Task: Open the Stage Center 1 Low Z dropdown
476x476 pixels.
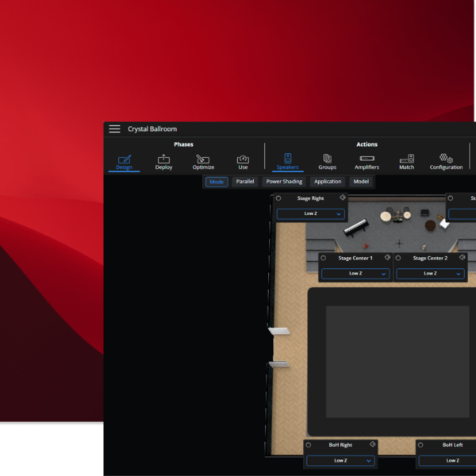Action: pos(355,274)
